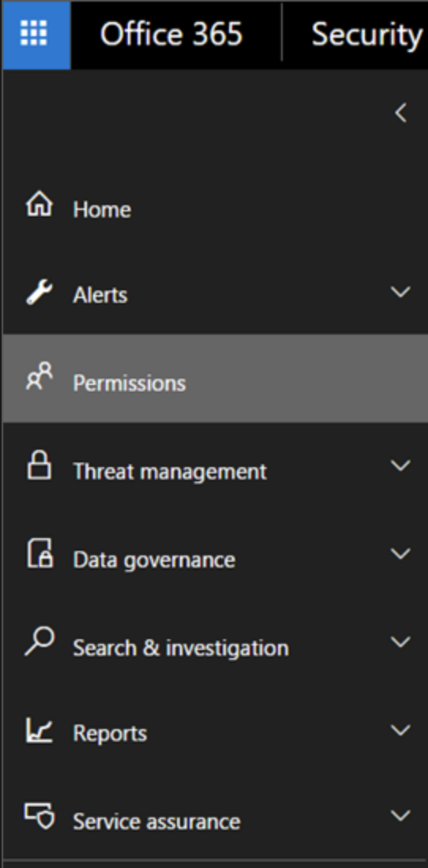428x868 pixels.
Task: Collapse the navigation pane with the left arrow
Action: [401, 113]
